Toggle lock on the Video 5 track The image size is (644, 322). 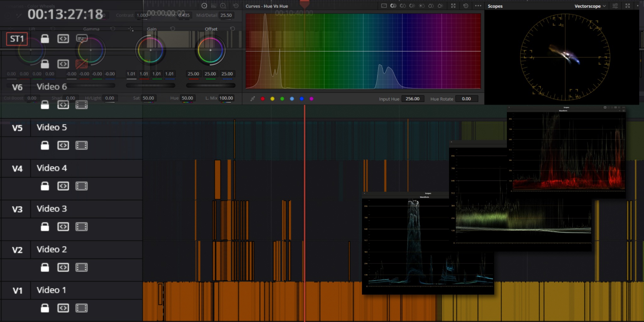pyautogui.click(x=45, y=145)
